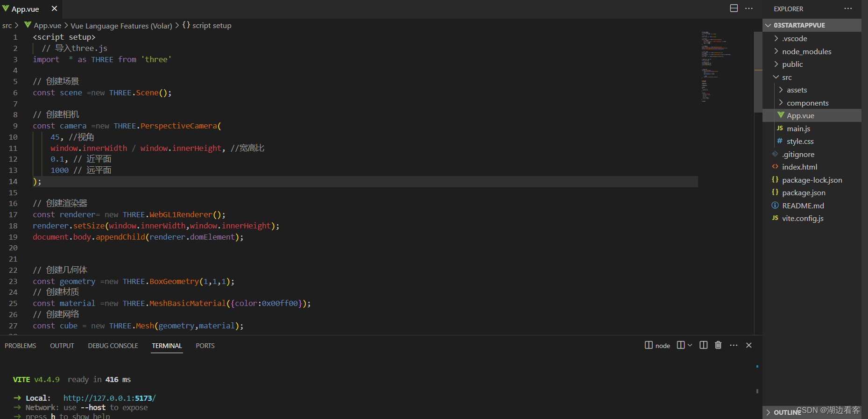Select the node terminal instance
This screenshot has width=868, height=419.
pos(657,346)
